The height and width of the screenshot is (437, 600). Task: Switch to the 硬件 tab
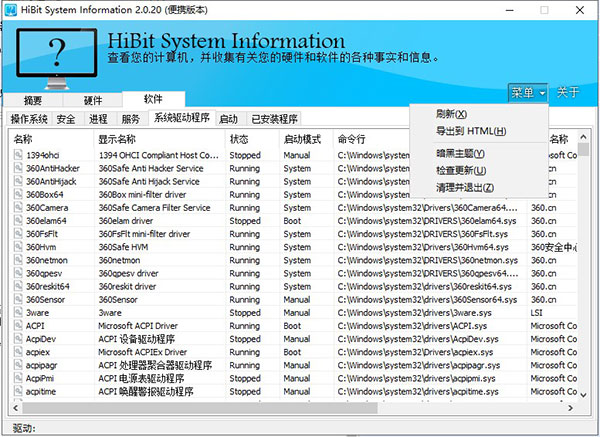[93, 101]
